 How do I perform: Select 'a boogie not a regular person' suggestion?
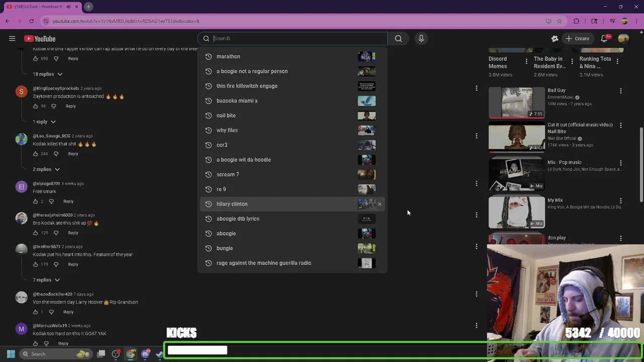coord(292,71)
